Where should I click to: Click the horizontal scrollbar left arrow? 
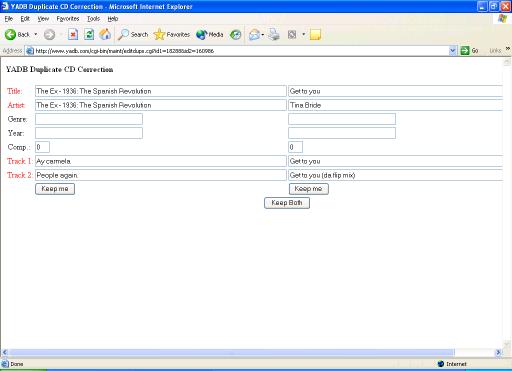(5, 352)
